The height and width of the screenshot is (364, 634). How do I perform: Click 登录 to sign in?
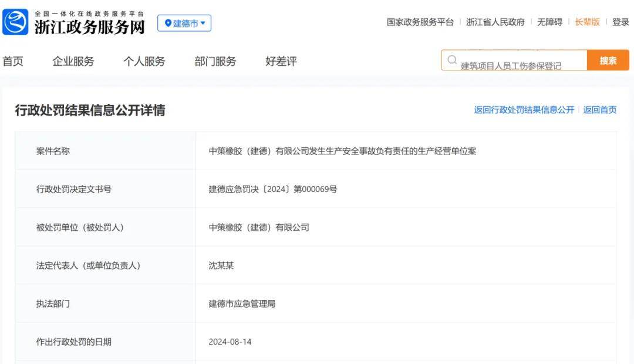coord(620,22)
